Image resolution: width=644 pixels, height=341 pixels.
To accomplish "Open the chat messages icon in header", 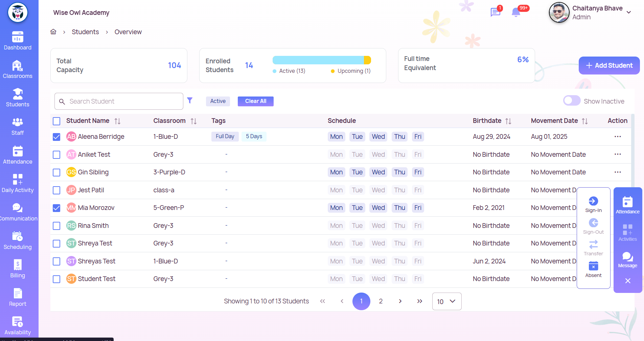I will click(x=495, y=13).
